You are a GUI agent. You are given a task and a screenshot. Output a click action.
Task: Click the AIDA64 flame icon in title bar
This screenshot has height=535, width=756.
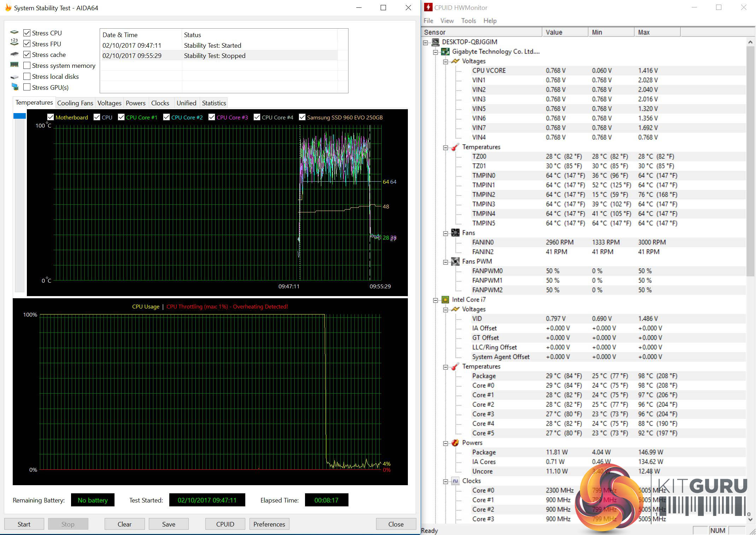click(8, 7)
